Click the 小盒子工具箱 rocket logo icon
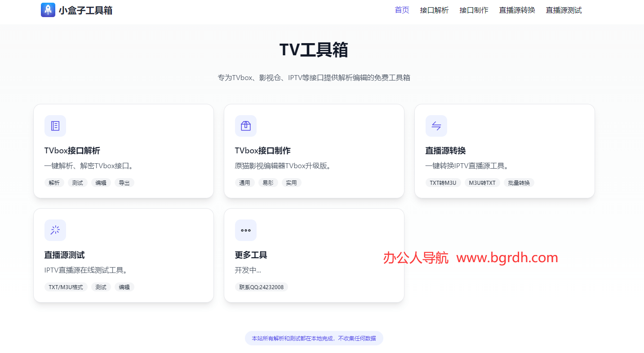The image size is (644, 353). tap(48, 9)
